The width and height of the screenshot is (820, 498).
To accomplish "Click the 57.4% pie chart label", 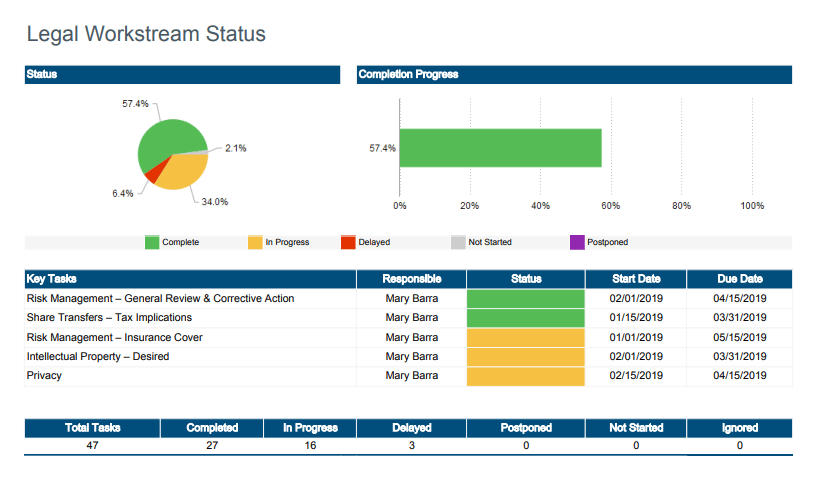I will coord(135,104).
